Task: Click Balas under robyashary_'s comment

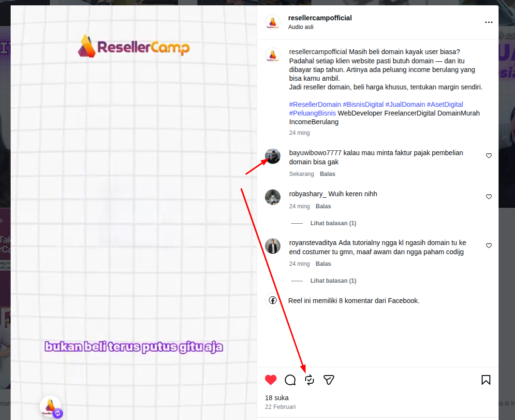Action: coord(323,206)
